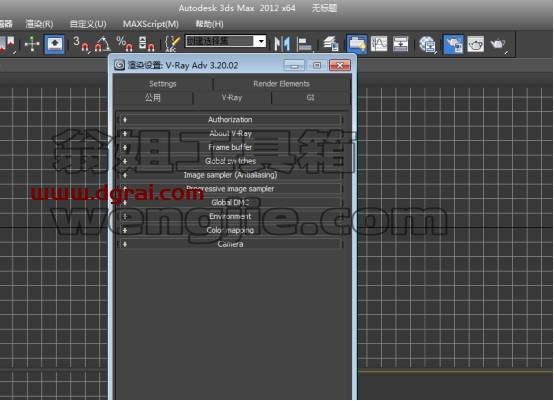554x401 pixels.
Task: Click the Edit Named Selection Sets icon
Action: [x=172, y=44]
